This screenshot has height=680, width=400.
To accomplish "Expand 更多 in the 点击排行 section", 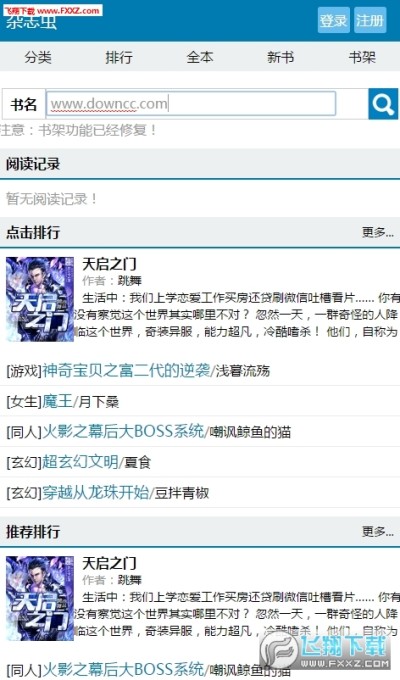I will pos(378,232).
